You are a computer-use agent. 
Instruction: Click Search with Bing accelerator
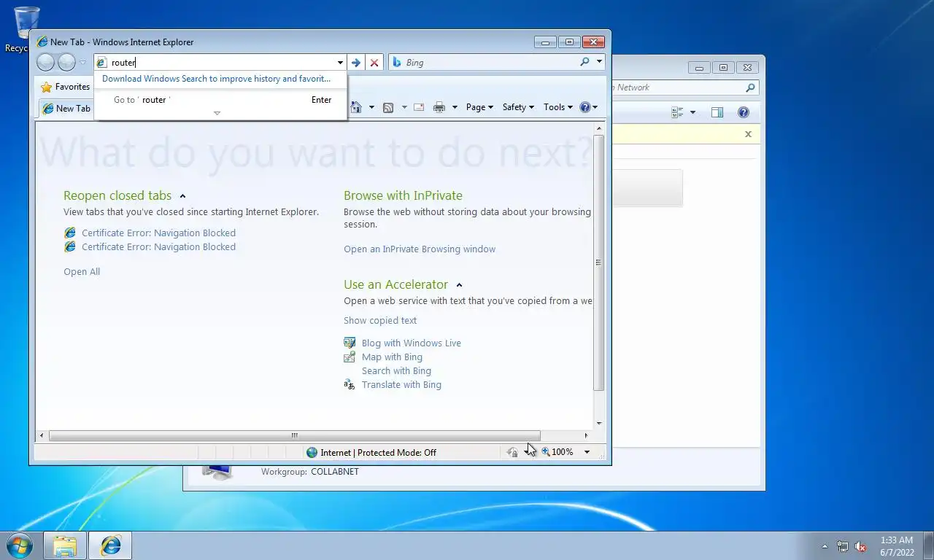(x=396, y=371)
